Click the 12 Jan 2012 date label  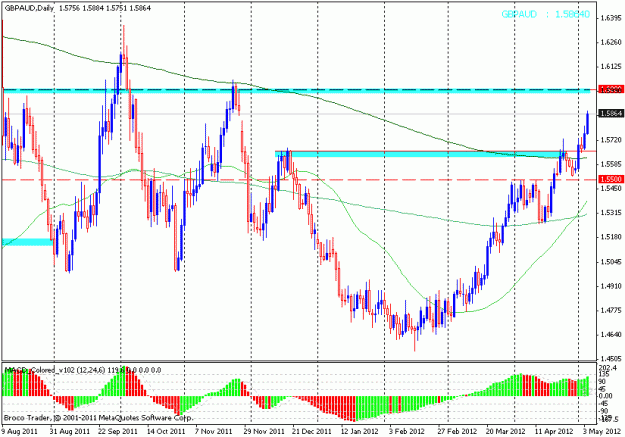point(360,432)
